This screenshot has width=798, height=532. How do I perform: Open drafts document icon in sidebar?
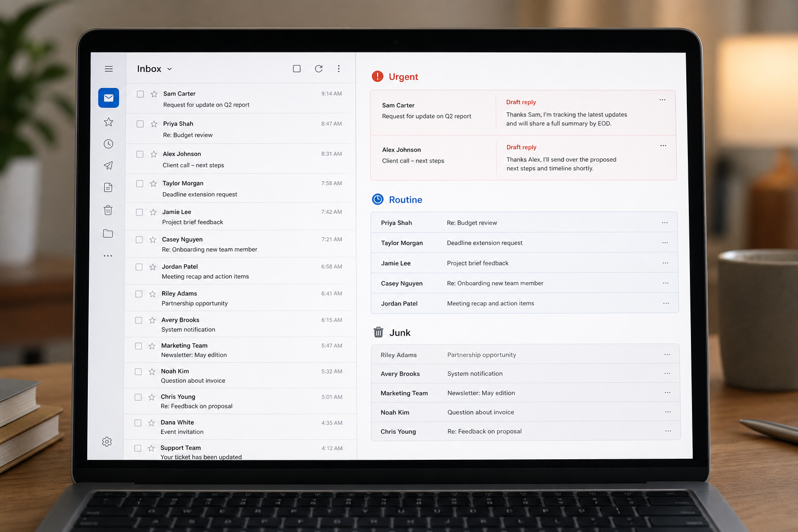(108, 188)
